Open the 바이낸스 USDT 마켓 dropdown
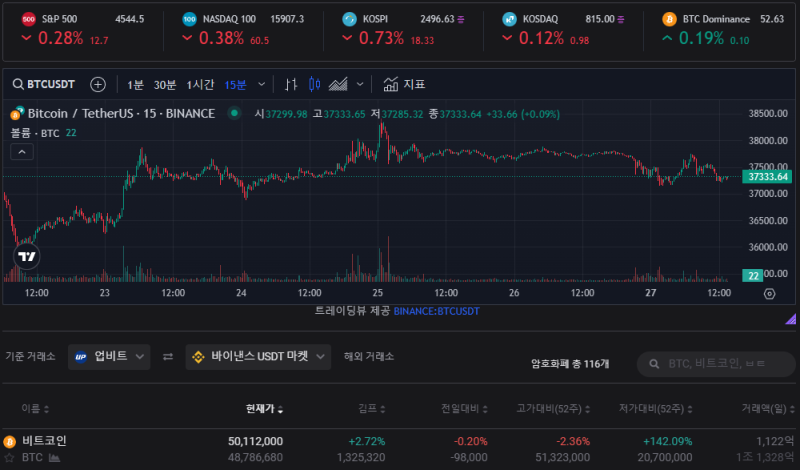Screen dimensions: 800x470 258,357
